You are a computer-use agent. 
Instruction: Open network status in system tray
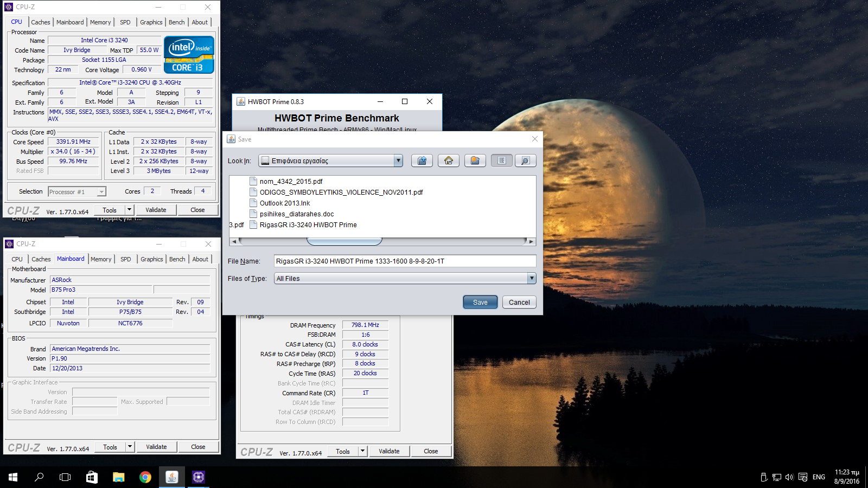tap(777, 477)
